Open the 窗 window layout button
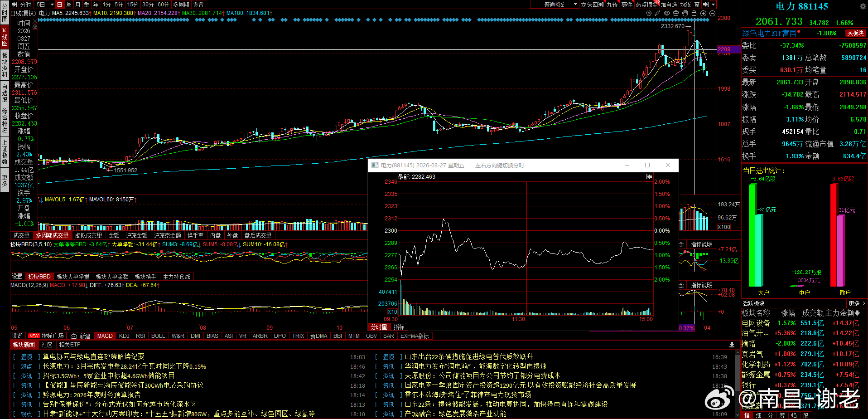 pos(697,5)
